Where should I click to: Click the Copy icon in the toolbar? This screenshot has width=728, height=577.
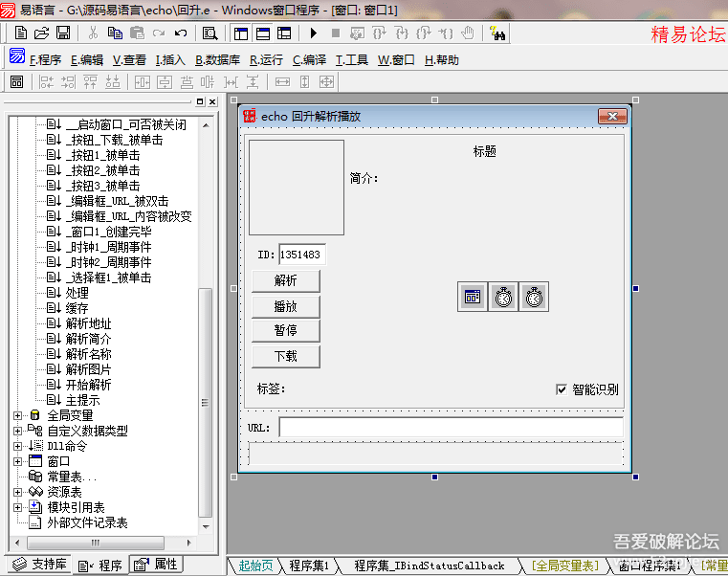(x=115, y=33)
